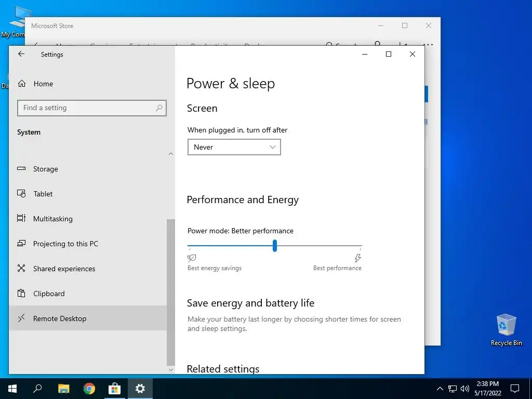Click the Clipboard icon
This screenshot has width=532, height=399.
(21, 293)
